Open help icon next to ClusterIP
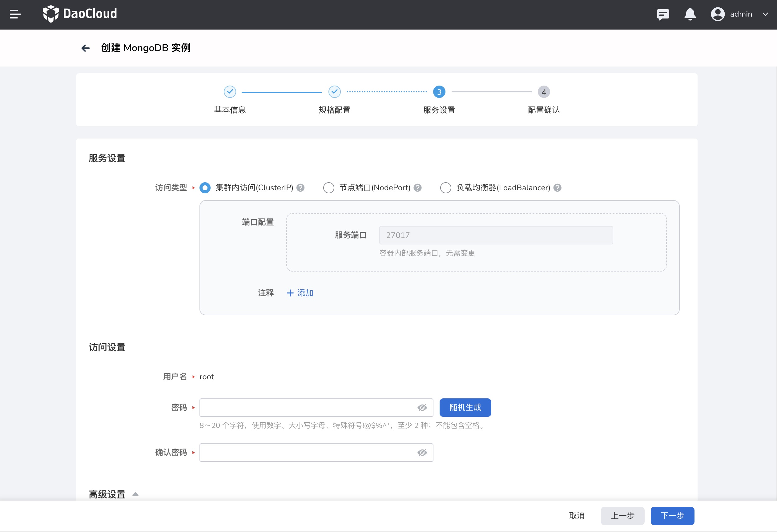This screenshot has width=777, height=532. pyautogui.click(x=300, y=187)
